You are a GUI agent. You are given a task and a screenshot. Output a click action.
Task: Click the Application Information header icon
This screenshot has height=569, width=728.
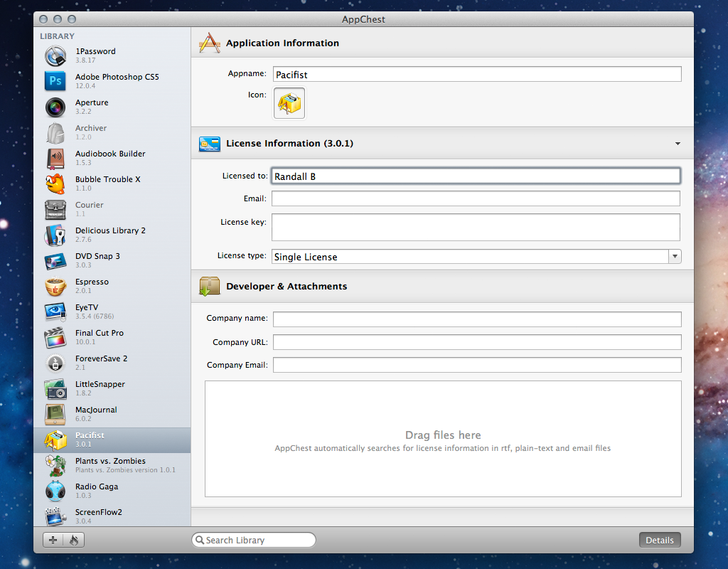pos(210,43)
